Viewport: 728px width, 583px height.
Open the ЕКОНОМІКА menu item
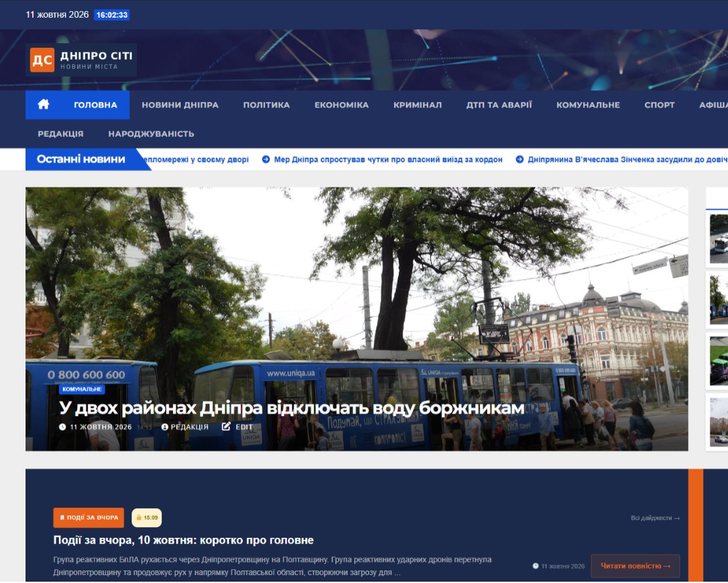pos(342,105)
